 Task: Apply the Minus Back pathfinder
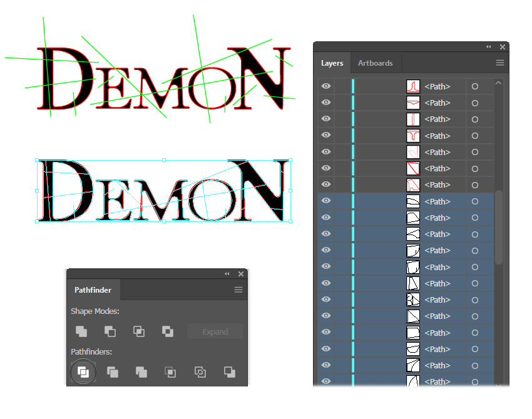point(229,372)
